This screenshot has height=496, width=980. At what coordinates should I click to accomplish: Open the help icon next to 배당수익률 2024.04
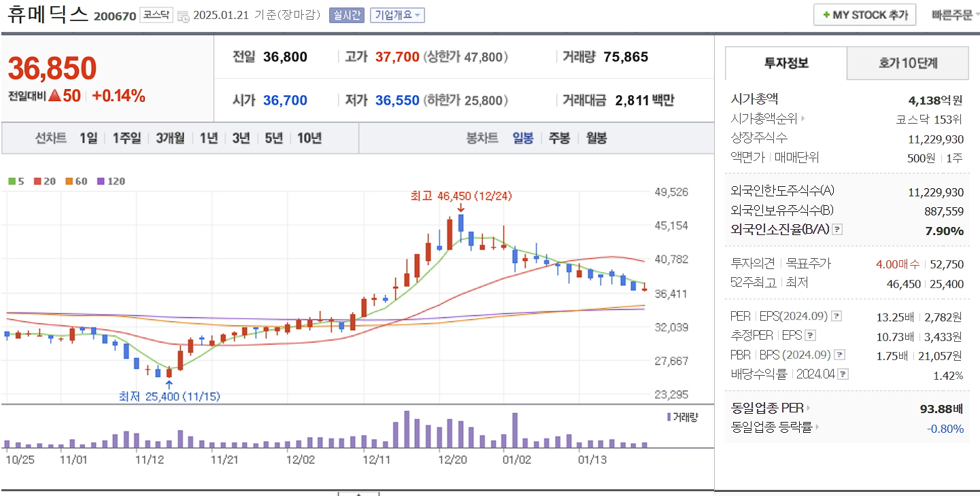844,373
